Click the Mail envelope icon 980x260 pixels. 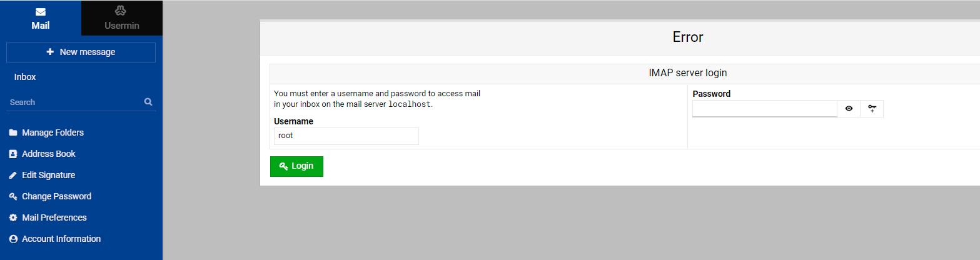41,12
